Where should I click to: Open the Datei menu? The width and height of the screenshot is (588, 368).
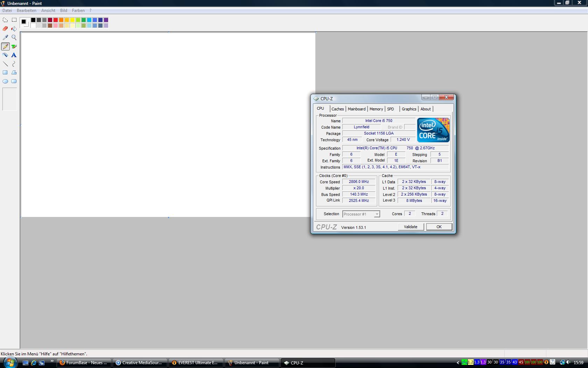7,11
